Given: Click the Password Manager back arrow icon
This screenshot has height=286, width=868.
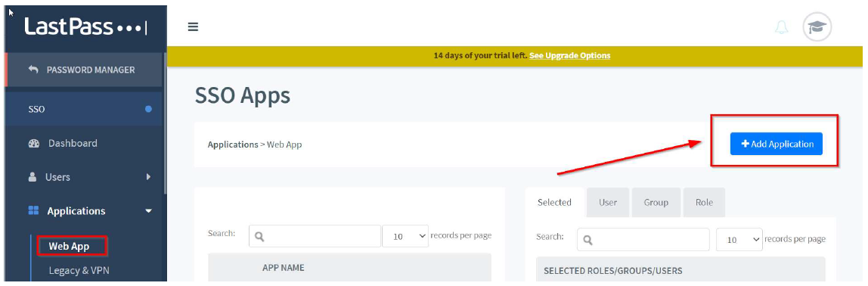Looking at the screenshot, I should point(33,70).
